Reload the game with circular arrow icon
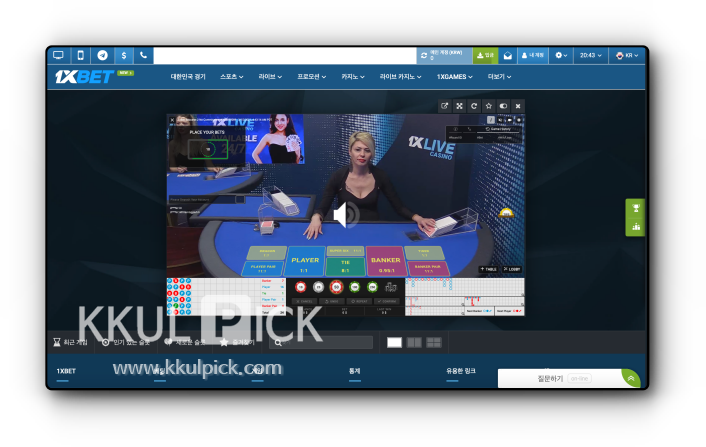706x447 pixels. click(474, 106)
